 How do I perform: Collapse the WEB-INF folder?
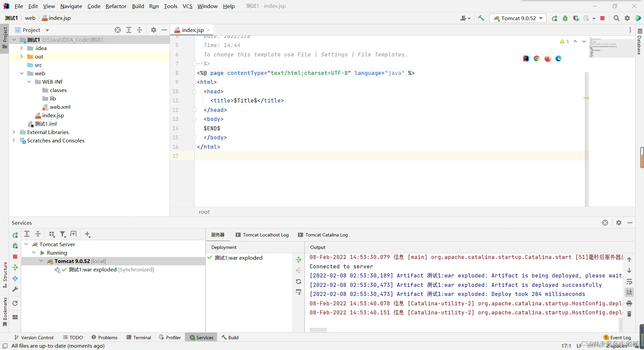(x=29, y=82)
